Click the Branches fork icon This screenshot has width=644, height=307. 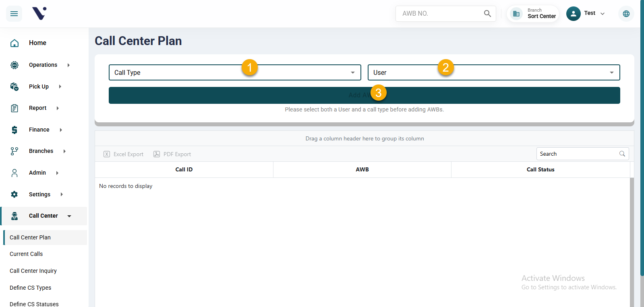(x=14, y=151)
